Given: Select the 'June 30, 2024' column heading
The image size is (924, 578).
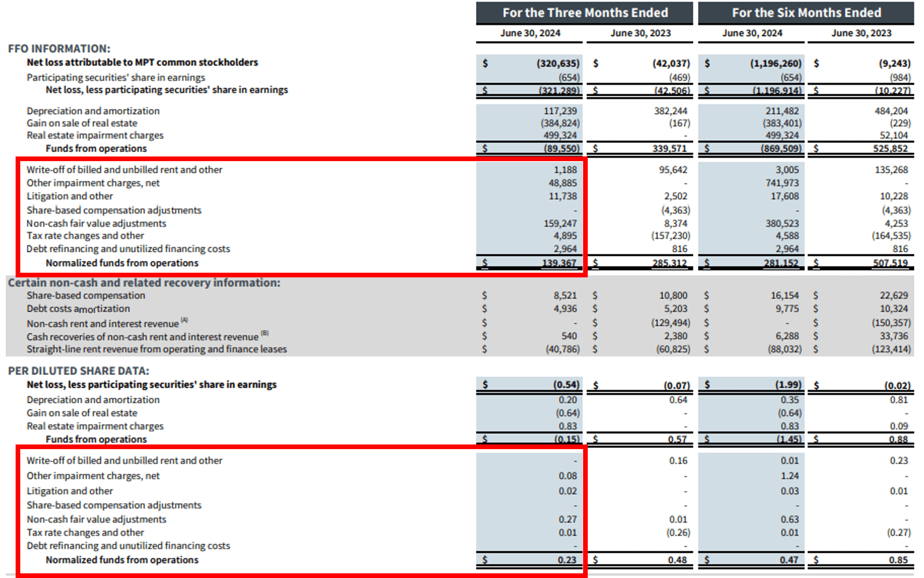Looking at the screenshot, I should [530, 33].
